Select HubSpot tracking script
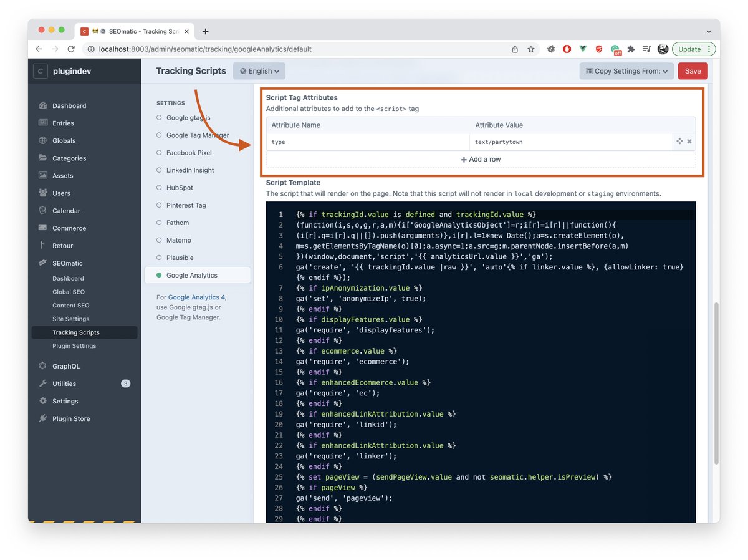 tap(180, 188)
